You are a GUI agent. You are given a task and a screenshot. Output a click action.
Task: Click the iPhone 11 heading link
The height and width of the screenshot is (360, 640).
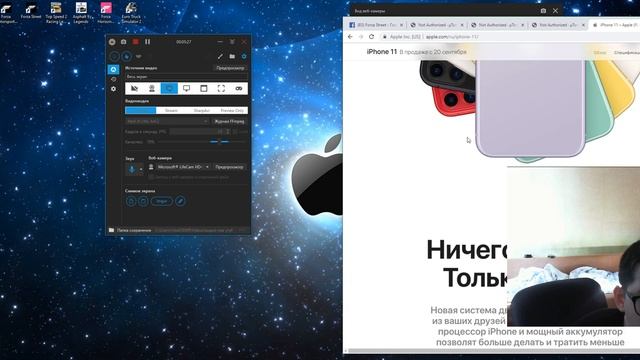382,52
